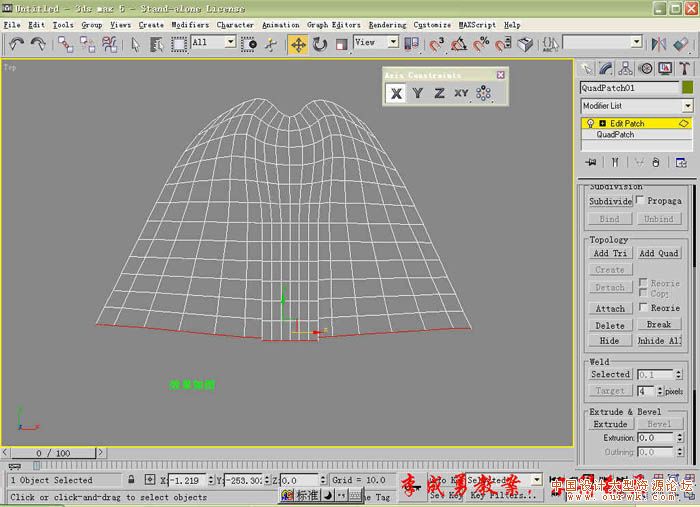Viewport: 700px width, 507px height.
Task: Click the Extrusion value spinner arrows
Action: coord(679,438)
